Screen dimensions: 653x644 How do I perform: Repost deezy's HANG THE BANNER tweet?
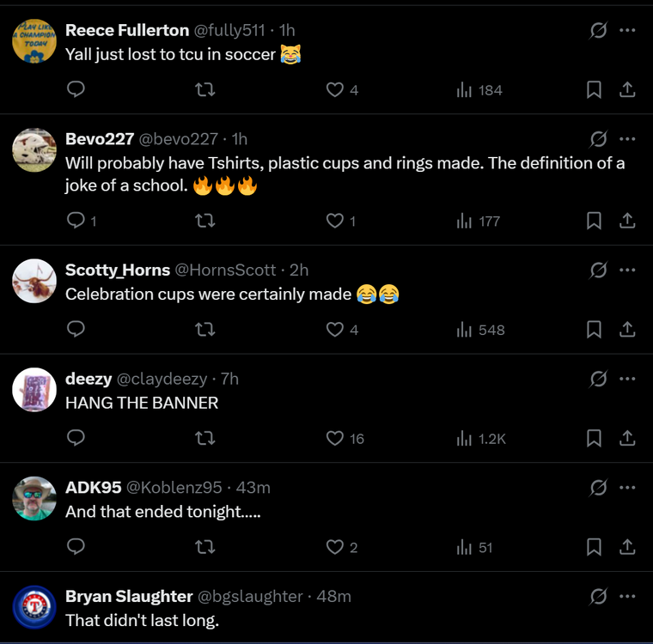click(x=205, y=439)
